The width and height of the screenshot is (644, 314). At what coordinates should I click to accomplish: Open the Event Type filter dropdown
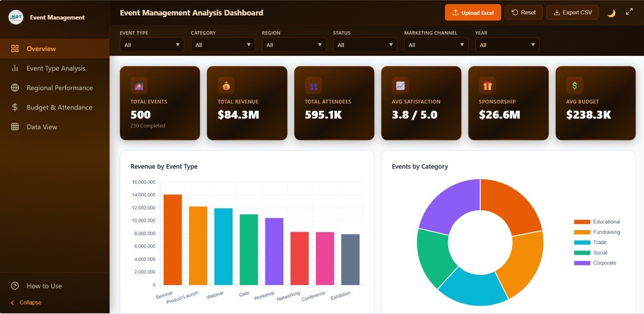[x=151, y=45]
